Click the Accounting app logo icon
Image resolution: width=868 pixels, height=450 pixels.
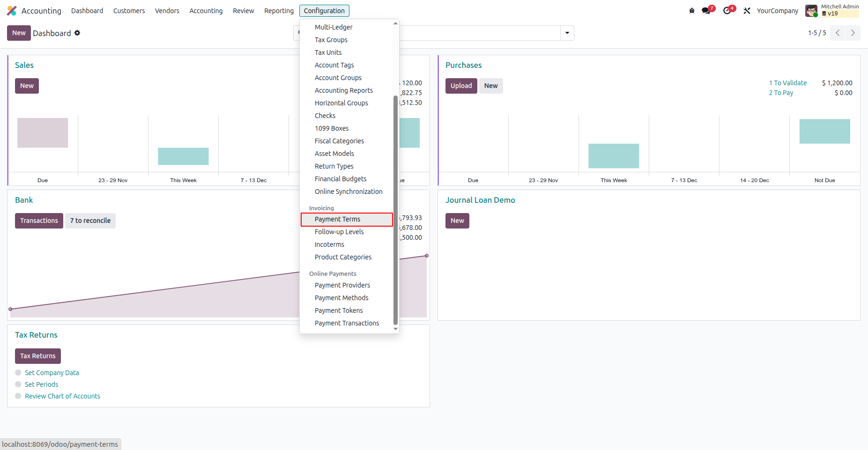click(x=12, y=11)
